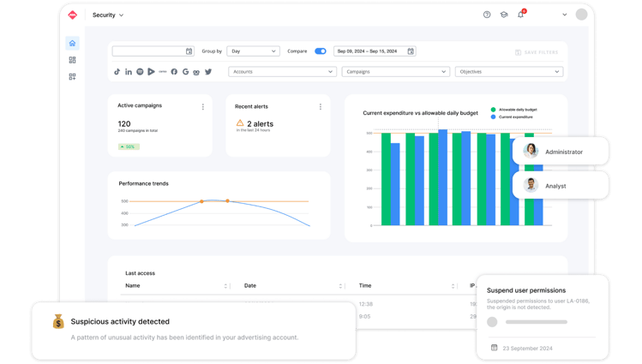Open Recent alerts card options menu
Screen dimensions: 642x364
click(321, 107)
